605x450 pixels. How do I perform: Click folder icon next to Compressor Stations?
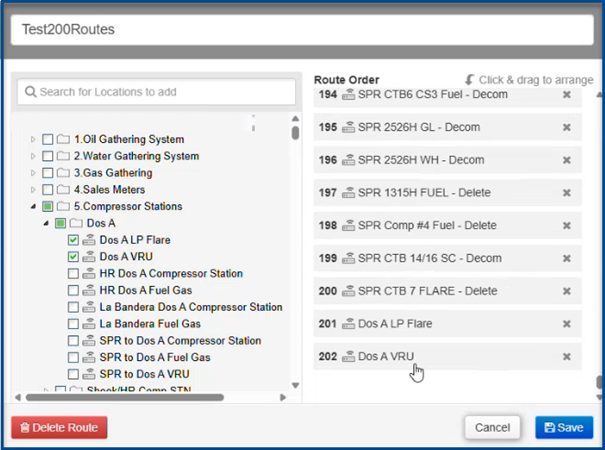pyautogui.click(x=63, y=207)
